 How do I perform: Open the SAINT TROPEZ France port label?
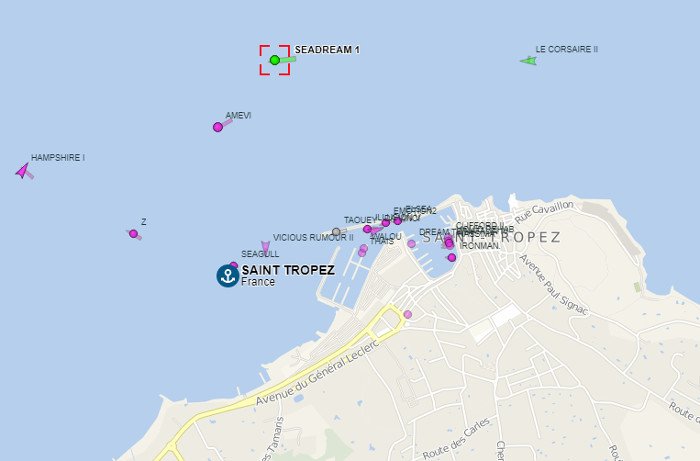[x=288, y=275]
